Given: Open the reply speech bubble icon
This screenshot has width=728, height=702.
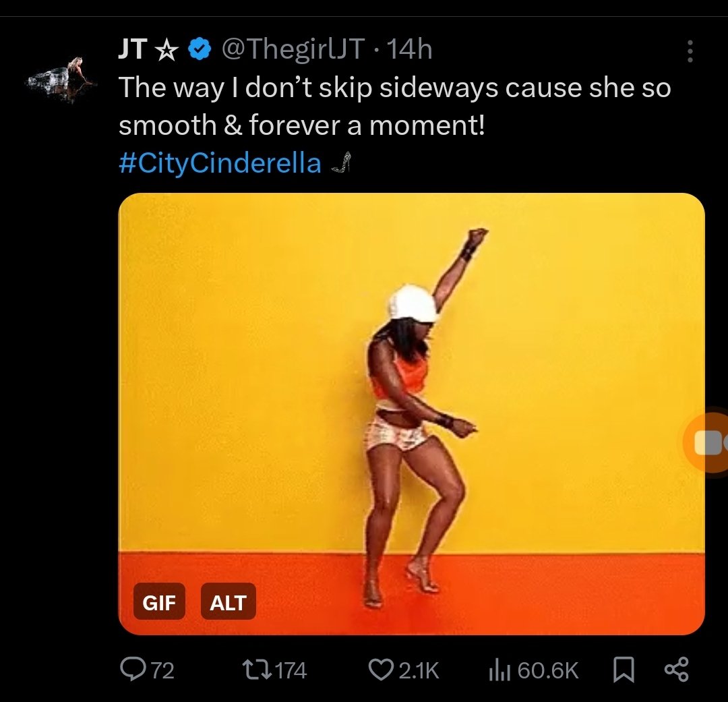Looking at the screenshot, I should [132, 670].
